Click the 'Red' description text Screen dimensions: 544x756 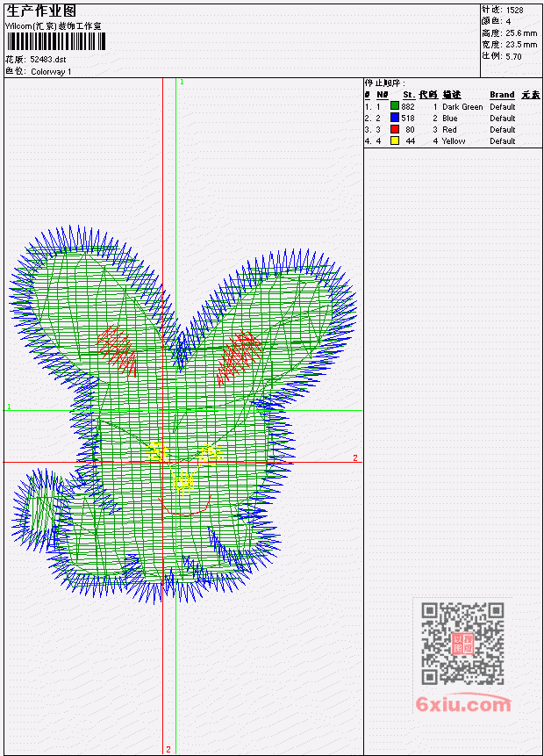[x=449, y=130]
